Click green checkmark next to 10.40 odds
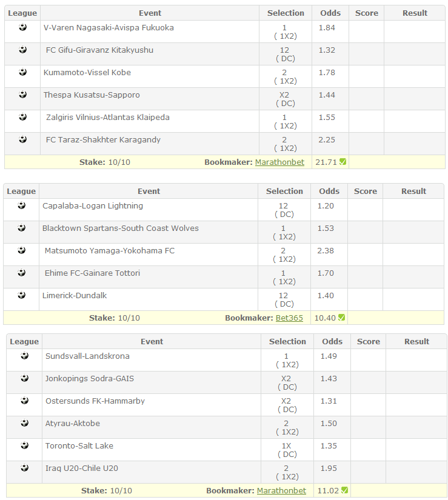Screen dimensions: 448x500 tap(341, 318)
